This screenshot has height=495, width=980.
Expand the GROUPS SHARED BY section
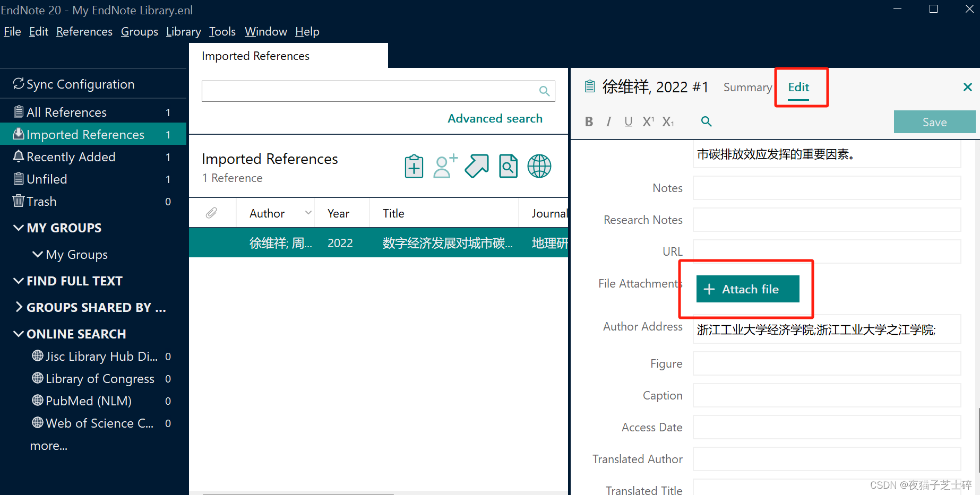[19, 307]
